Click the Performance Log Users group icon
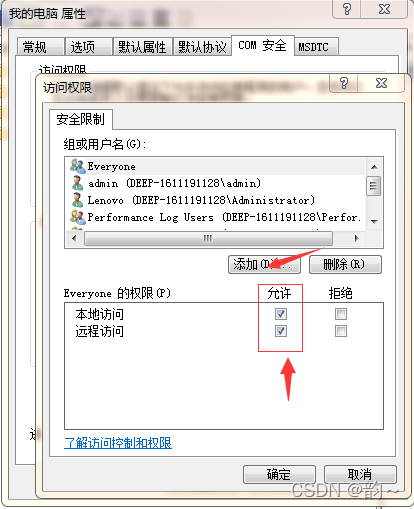 [78, 217]
